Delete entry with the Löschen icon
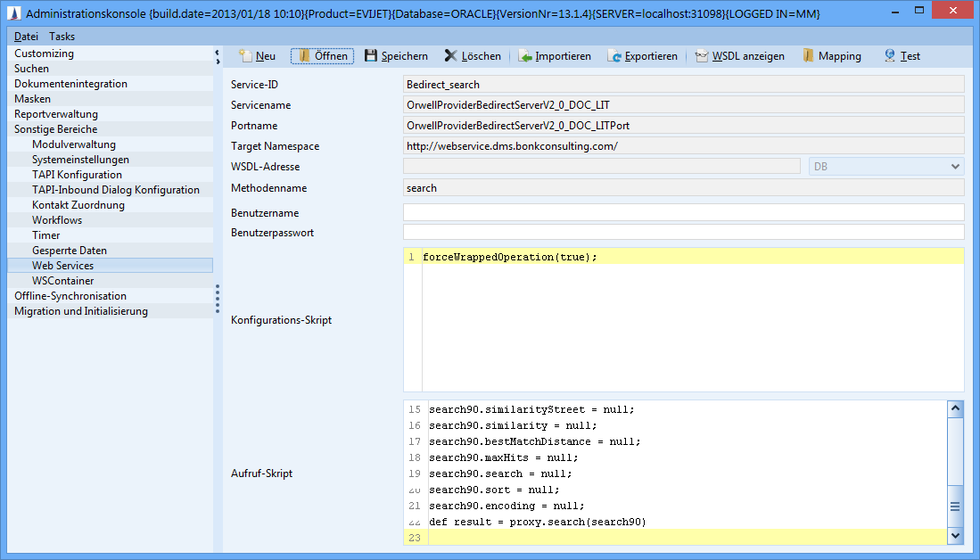Screen dimensions: 980x560 [x=451, y=56]
